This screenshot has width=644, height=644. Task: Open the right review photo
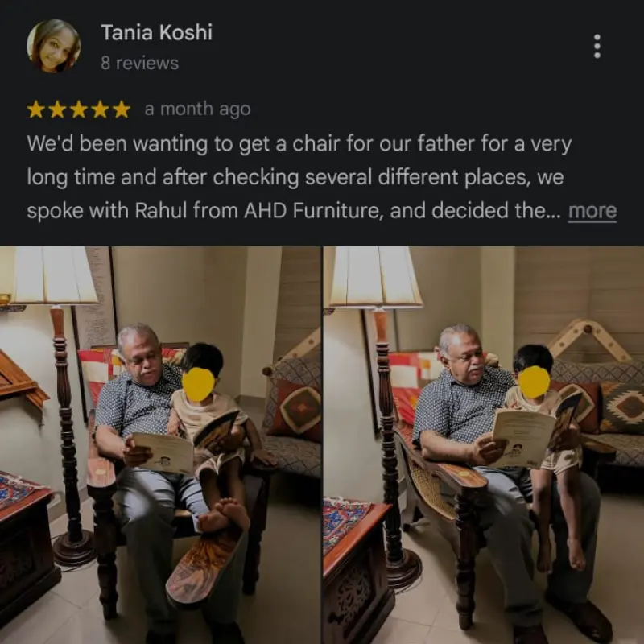click(x=484, y=445)
